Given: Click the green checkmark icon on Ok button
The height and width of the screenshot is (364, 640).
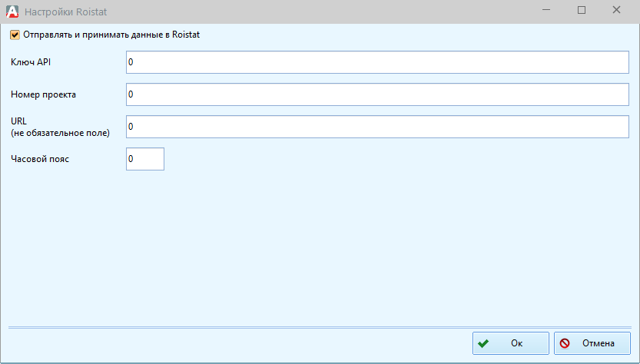Looking at the screenshot, I should tap(482, 343).
